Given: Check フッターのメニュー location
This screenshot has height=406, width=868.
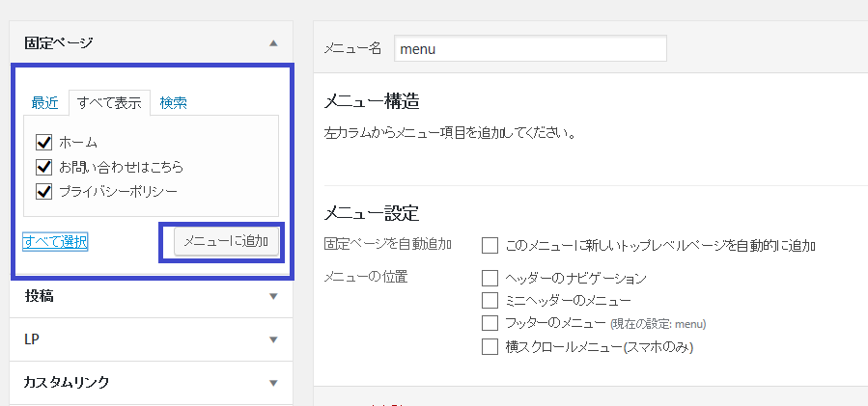Looking at the screenshot, I should (x=490, y=322).
